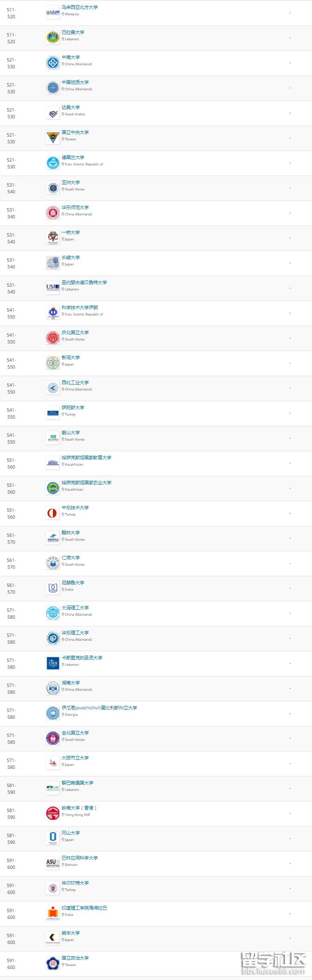Click the red Lingnan University Hong Kong logo

(53, 813)
